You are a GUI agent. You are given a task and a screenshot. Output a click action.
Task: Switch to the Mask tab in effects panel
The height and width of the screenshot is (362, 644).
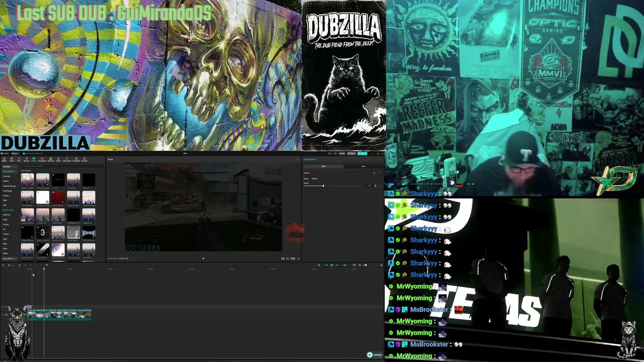363,166
